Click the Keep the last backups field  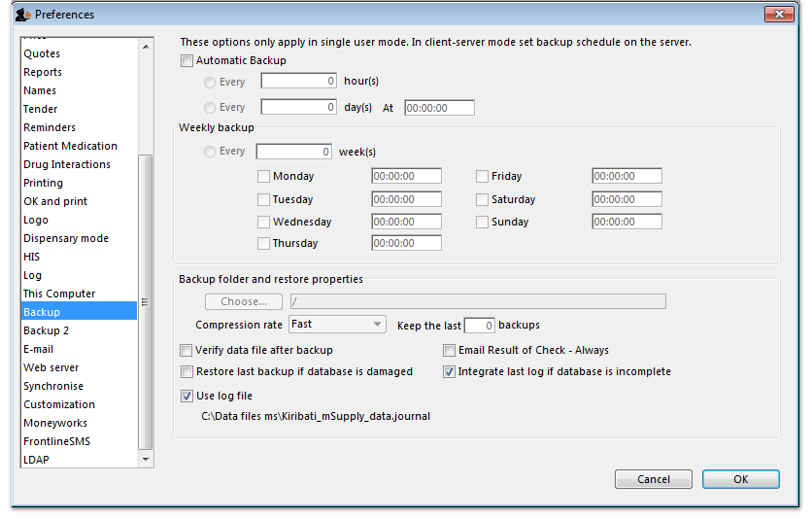[480, 325]
